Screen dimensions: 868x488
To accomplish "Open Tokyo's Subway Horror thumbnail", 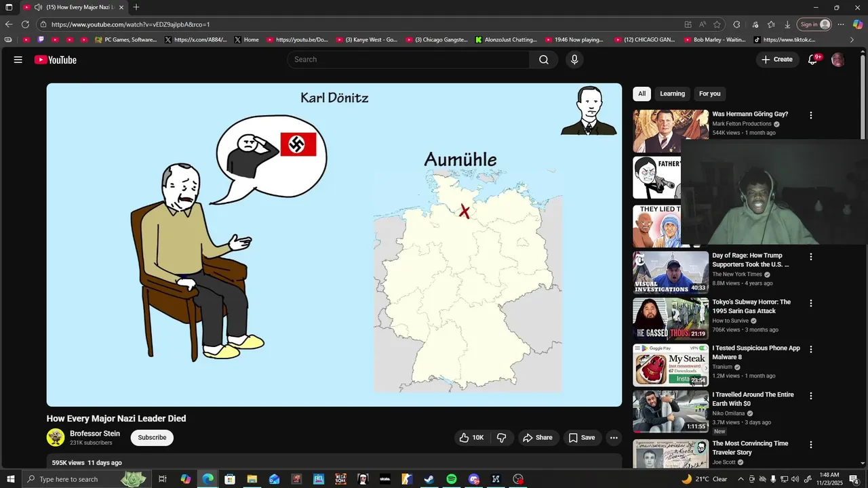I will pyautogui.click(x=671, y=319).
